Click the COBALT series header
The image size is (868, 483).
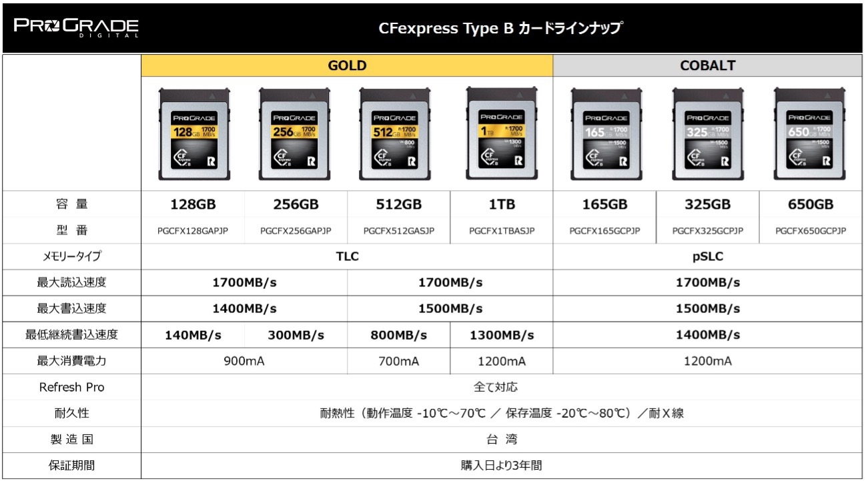pyautogui.click(x=709, y=66)
